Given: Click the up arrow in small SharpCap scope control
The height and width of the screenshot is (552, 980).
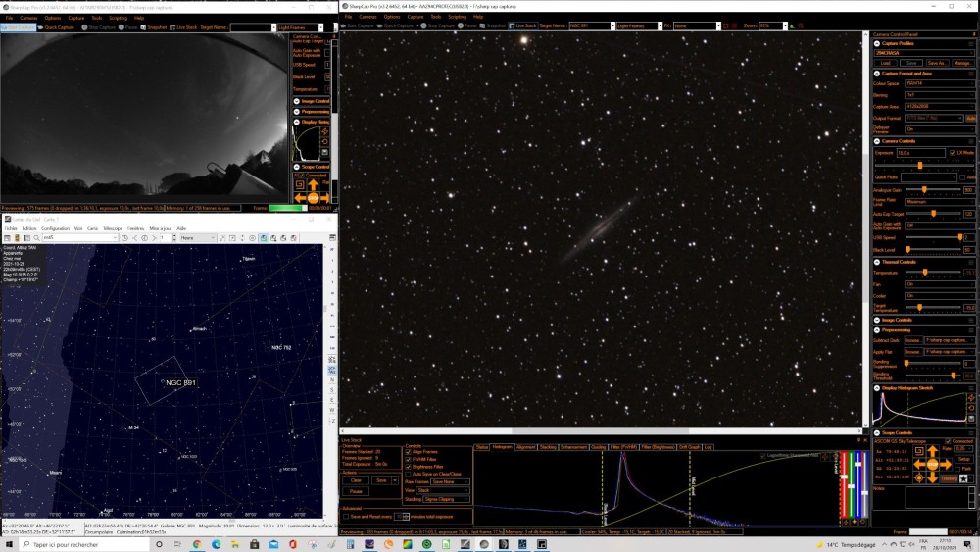Looking at the screenshot, I should (x=314, y=185).
